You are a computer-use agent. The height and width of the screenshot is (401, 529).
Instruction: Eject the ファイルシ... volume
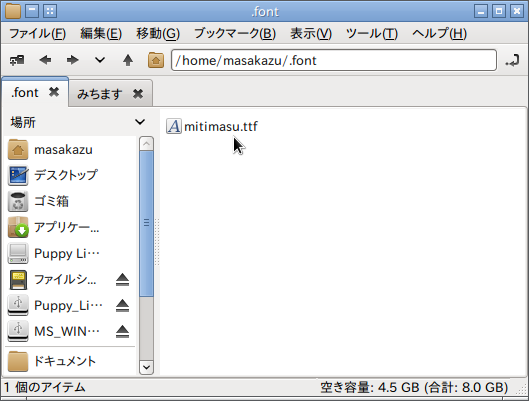click(122, 280)
